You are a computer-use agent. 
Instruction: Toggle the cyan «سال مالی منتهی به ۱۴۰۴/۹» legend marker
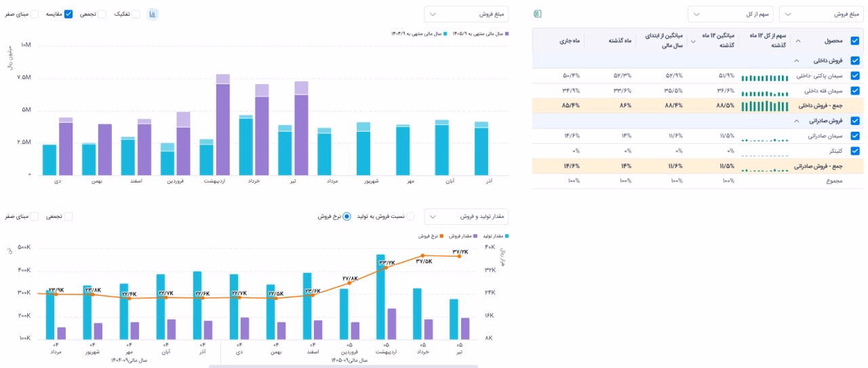click(445, 33)
